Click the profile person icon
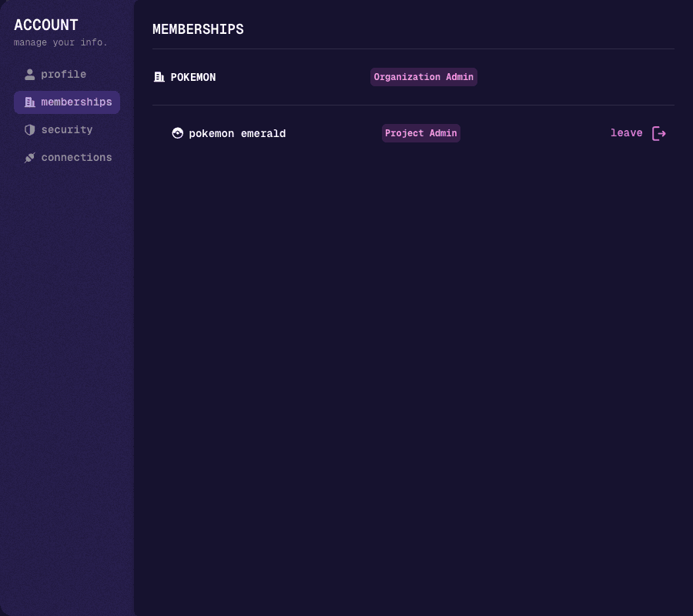The image size is (693, 616). (29, 75)
